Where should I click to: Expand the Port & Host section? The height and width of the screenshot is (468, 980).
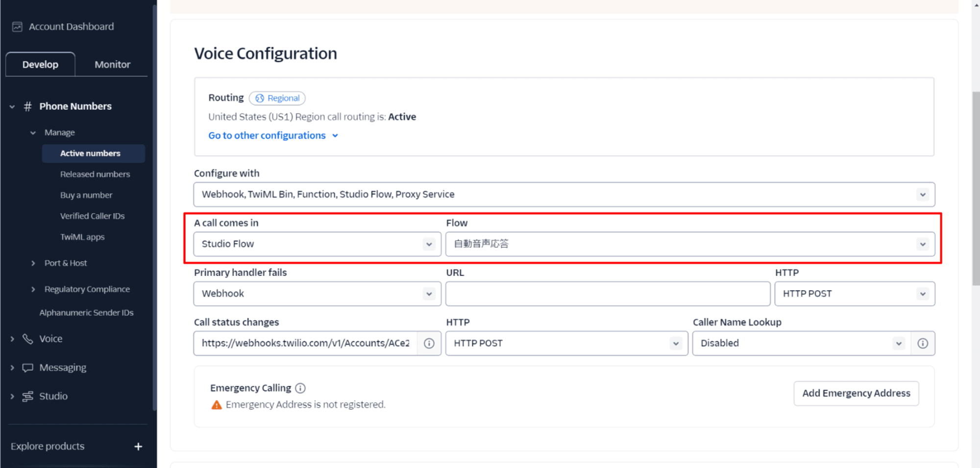(33, 263)
